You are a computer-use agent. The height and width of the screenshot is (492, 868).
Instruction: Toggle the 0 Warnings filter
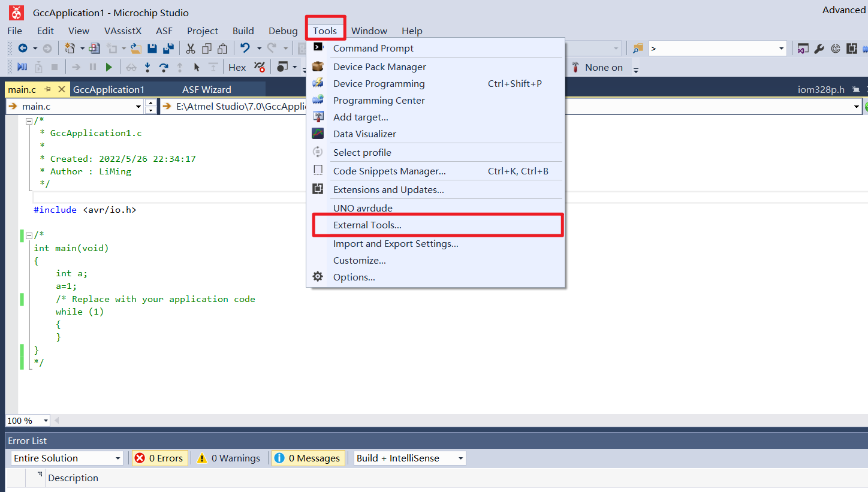[x=229, y=458]
